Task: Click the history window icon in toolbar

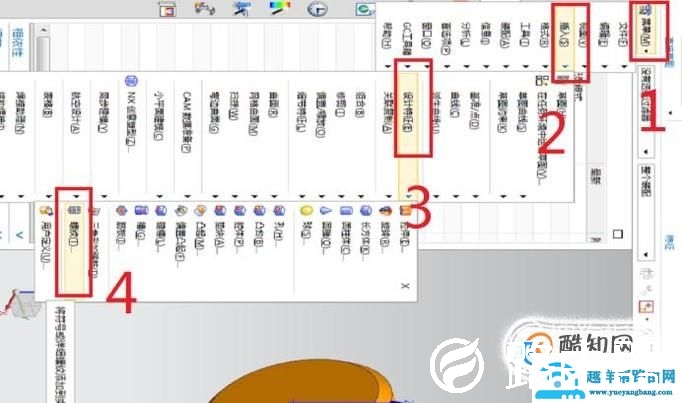Action: point(167,9)
